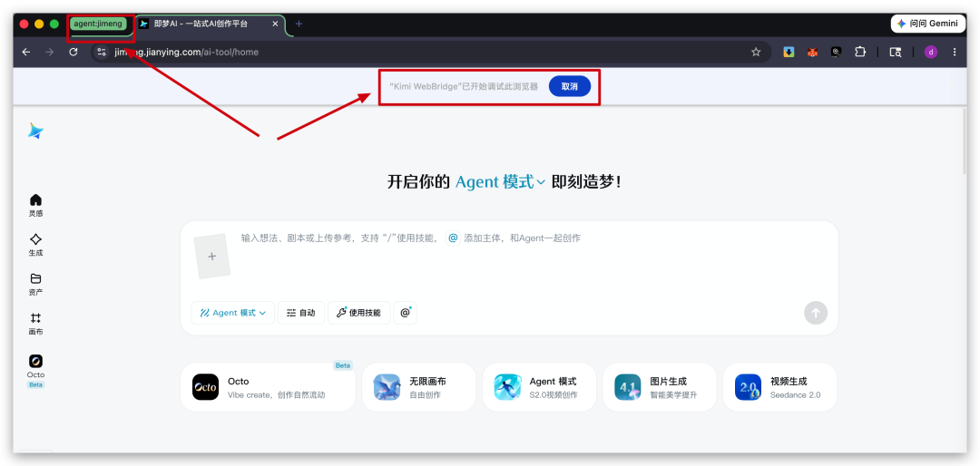
Task: Open Octo Beta in the sidebar
Action: 35,371
